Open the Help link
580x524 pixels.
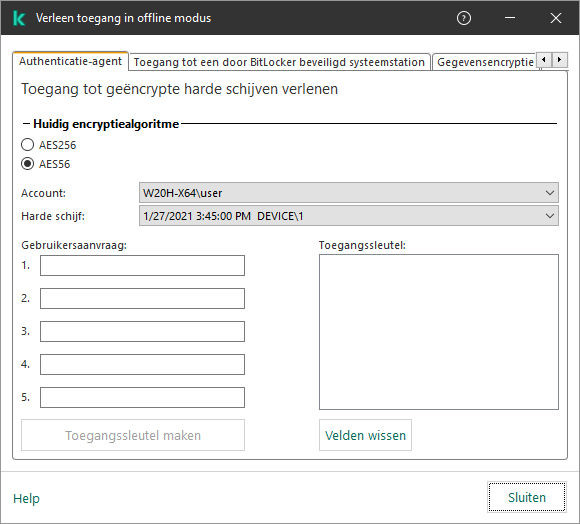26,498
